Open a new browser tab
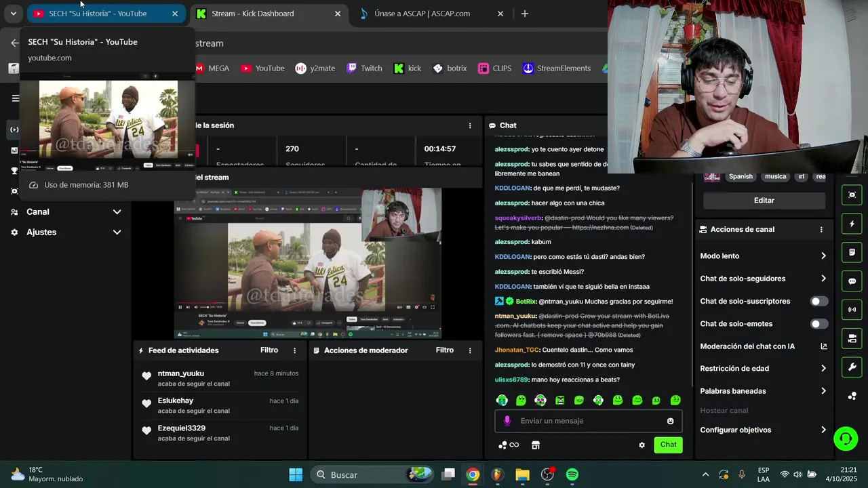 tap(524, 14)
